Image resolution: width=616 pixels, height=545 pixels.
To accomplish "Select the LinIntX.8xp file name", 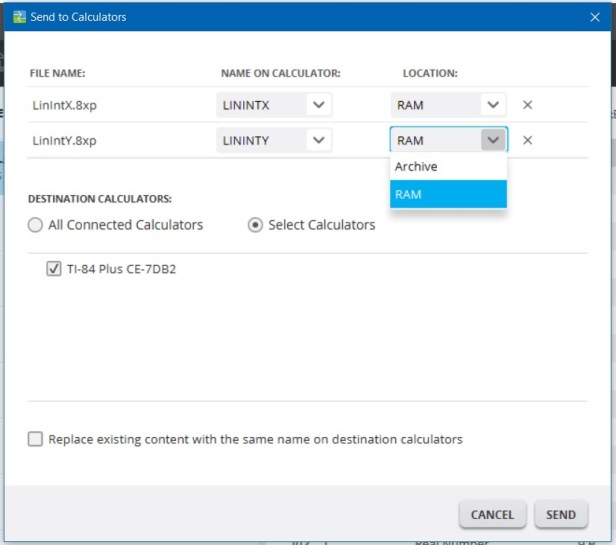I will coord(64,105).
